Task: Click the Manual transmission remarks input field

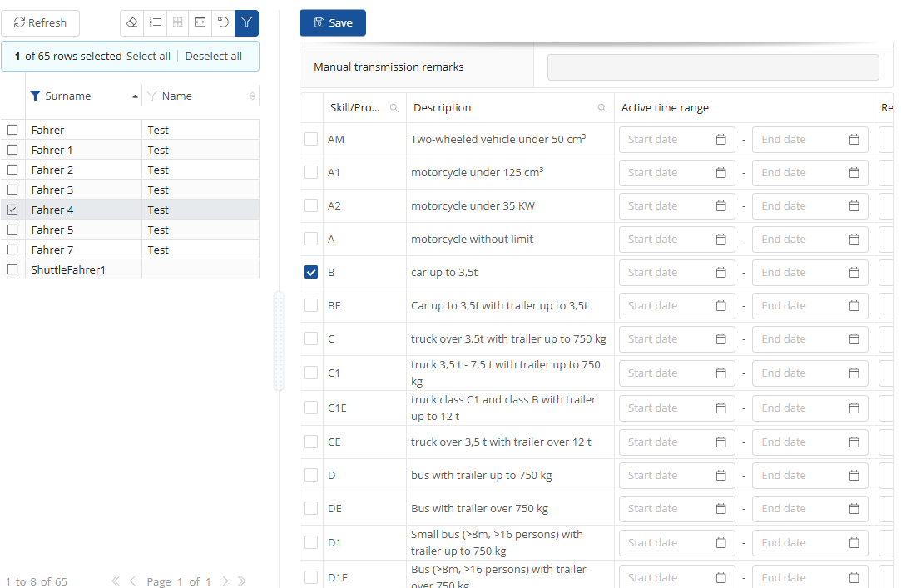Action: 713,67
